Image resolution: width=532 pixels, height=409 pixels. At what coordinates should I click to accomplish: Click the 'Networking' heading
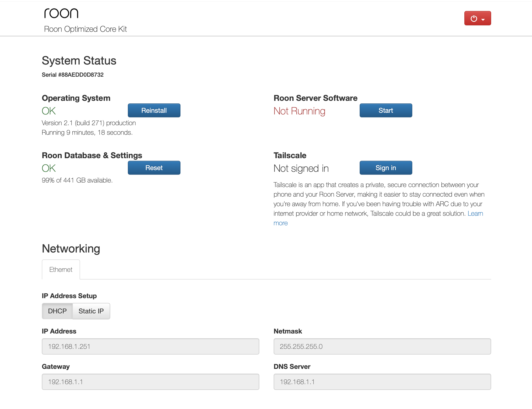(x=71, y=248)
